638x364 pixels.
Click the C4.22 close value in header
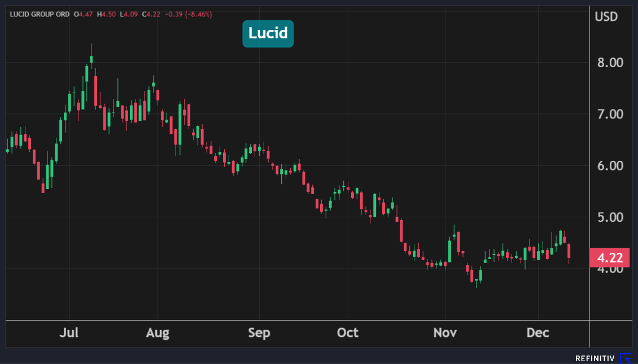151,14
